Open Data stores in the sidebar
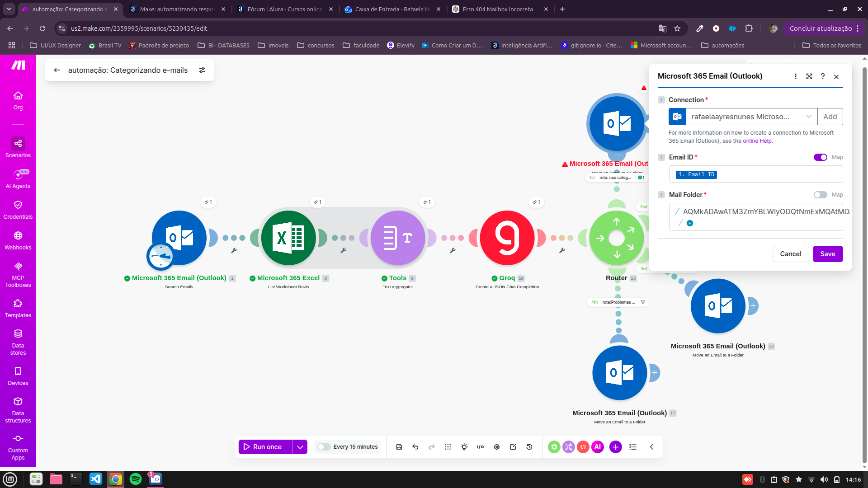The width and height of the screenshot is (868, 488). [x=18, y=342]
